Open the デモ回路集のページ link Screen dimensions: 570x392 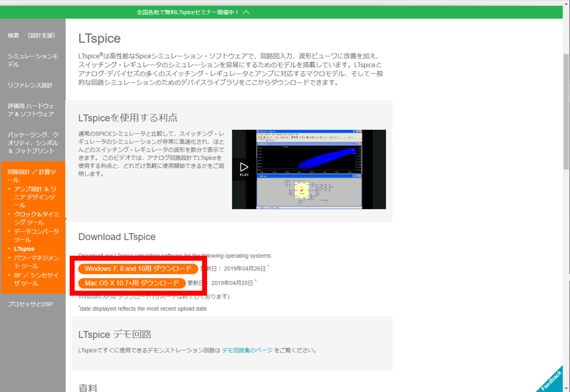coord(247,351)
